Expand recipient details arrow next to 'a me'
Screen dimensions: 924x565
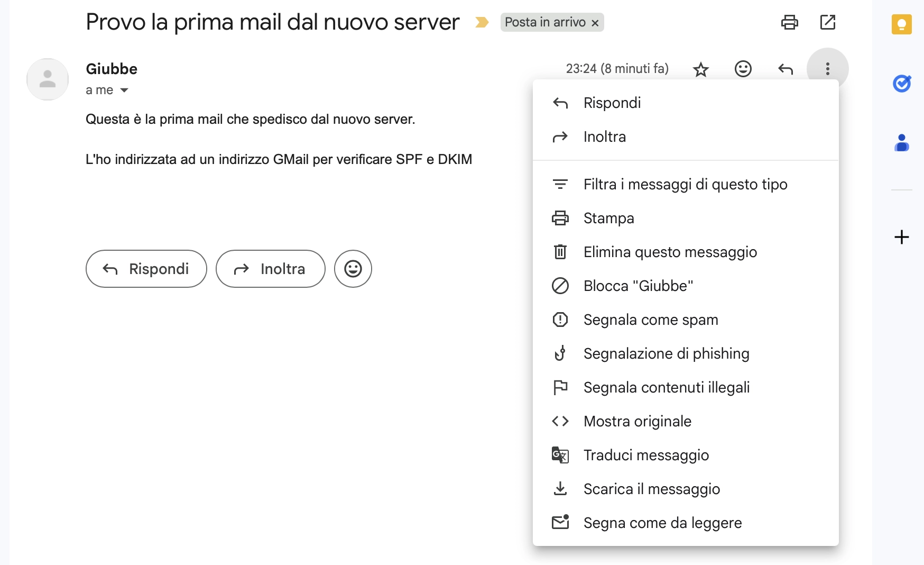click(x=124, y=90)
